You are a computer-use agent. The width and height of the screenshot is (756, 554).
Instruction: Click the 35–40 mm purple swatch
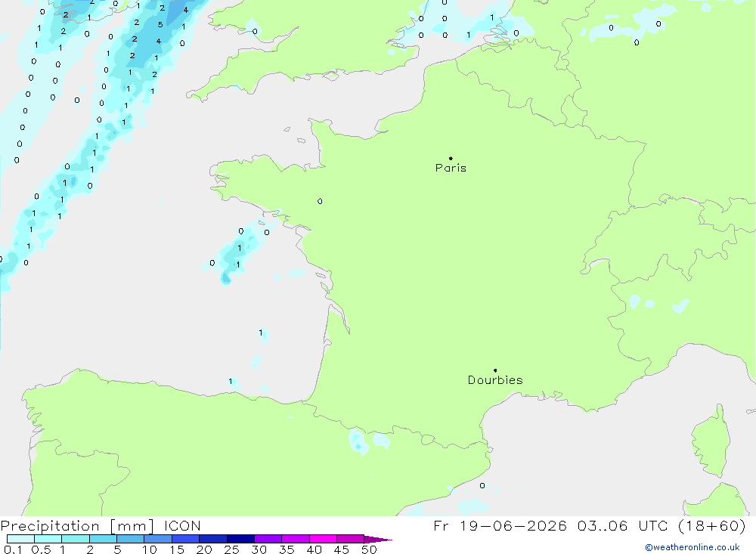click(296, 539)
